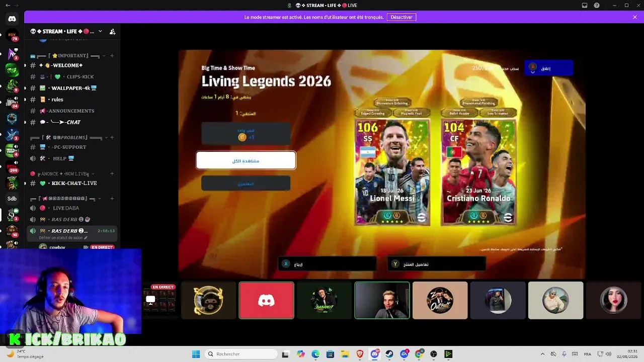Image resolution: width=644 pixels, height=362 pixels.
Task: Open the ANNOUNCEMENTS channel
Action: [72, 111]
